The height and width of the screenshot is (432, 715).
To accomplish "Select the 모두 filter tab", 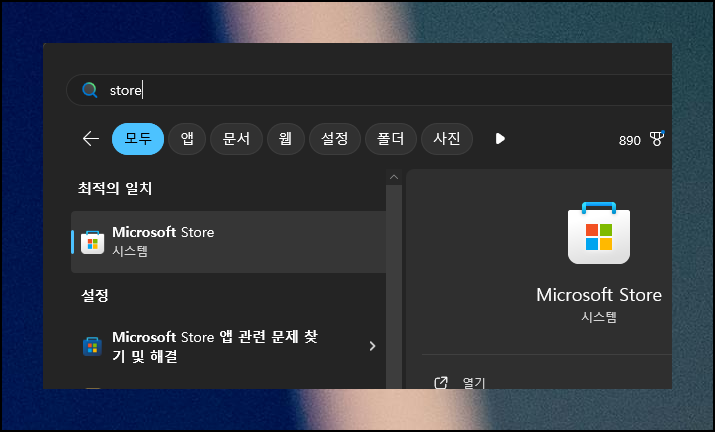I will [138, 139].
